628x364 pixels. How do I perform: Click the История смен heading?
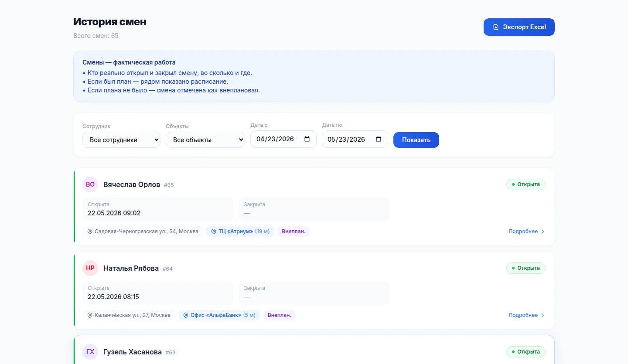tap(110, 22)
